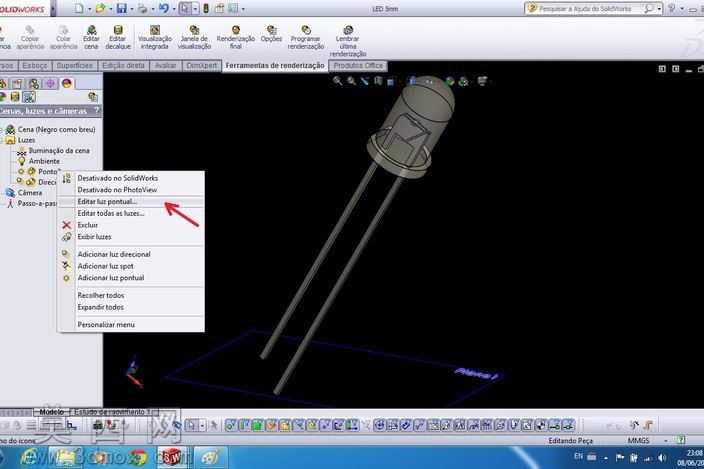Click the Rebuild traffic-light icon
704x469 pixels.
pos(206,9)
